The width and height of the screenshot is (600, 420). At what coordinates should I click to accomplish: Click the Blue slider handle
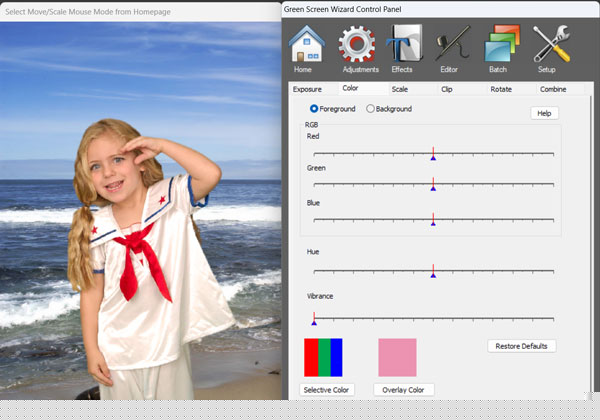[433, 220]
